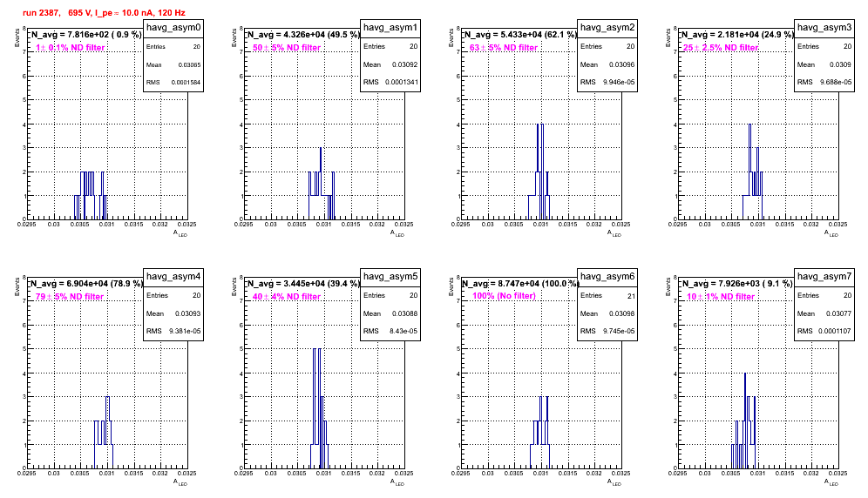Click the A_LED axis title under havg_asym7
Image resolution: width=868 pixels, height=498 pixels.
(x=831, y=482)
